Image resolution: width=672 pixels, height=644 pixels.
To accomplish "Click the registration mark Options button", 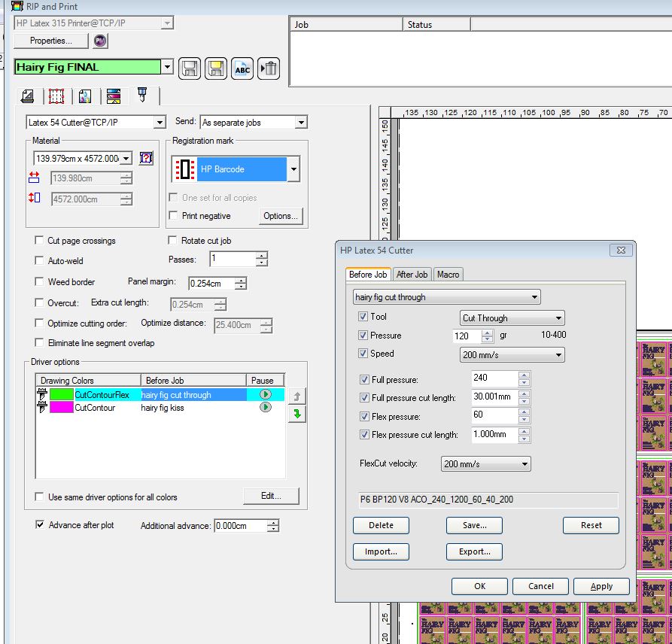I will (281, 216).
